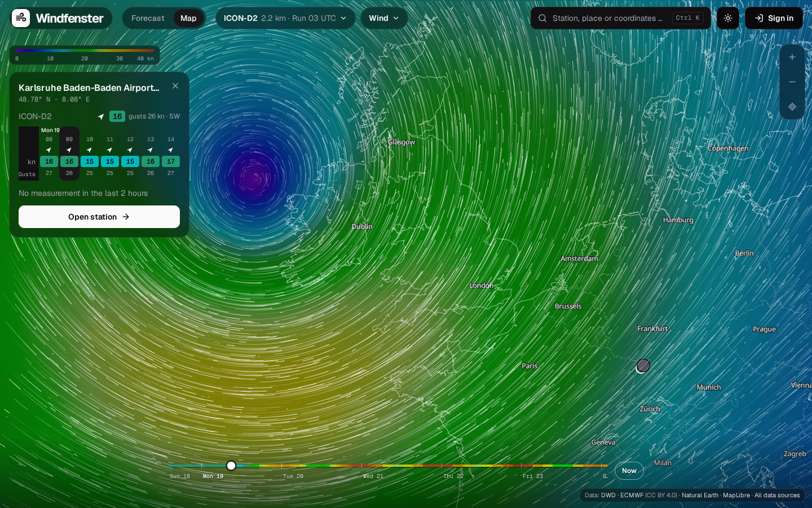Select the 12 hour wind value 15
This screenshot has width=812, height=508.
point(130,161)
